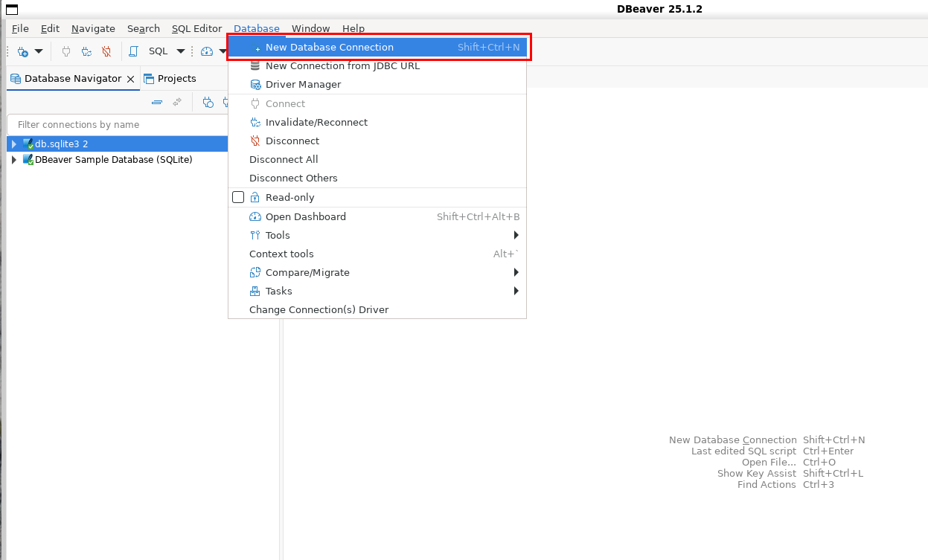This screenshot has width=928, height=560.
Task: Open dropdown arrow beside New Connection toolbar icon
Action: [39, 51]
